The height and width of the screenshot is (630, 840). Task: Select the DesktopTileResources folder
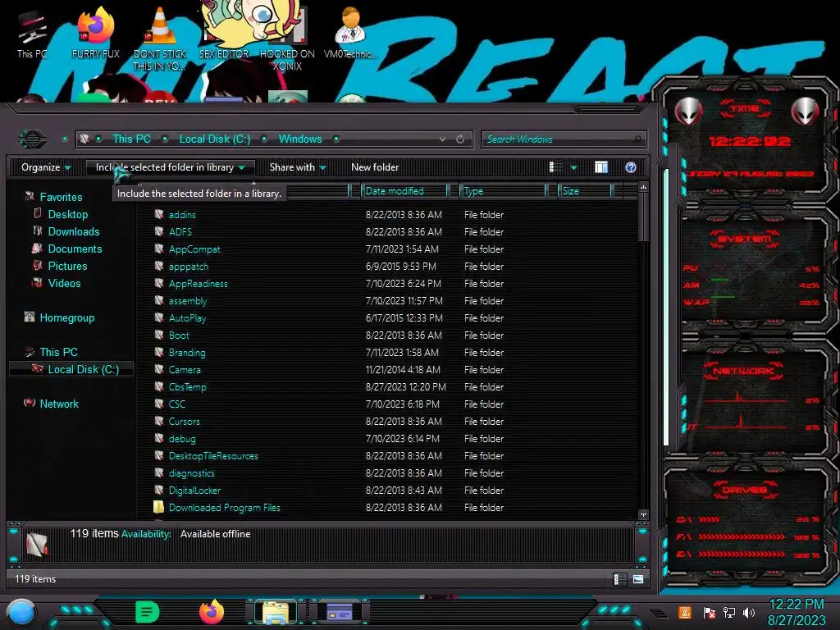pyautogui.click(x=213, y=456)
